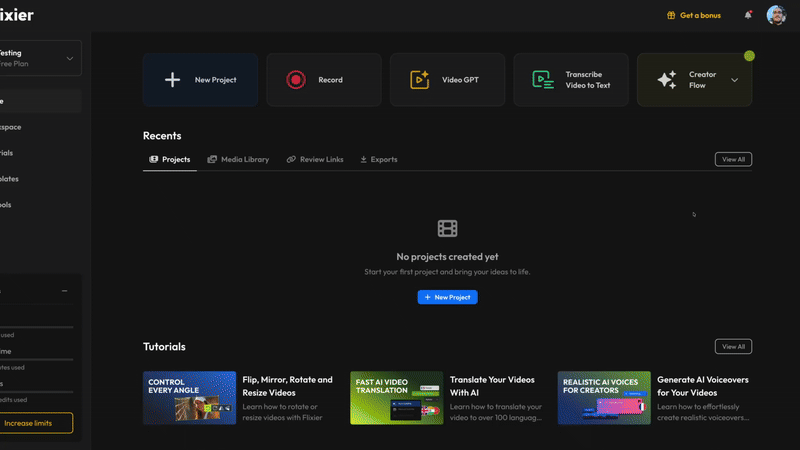Click the Creator Flow sparkles icon
Screen dimensions: 800x450
click(x=667, y=80)
